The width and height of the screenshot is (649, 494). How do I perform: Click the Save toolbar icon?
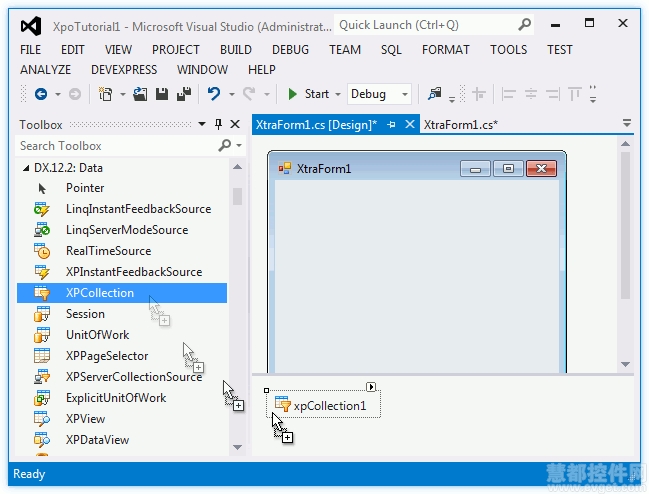(162, 94)
